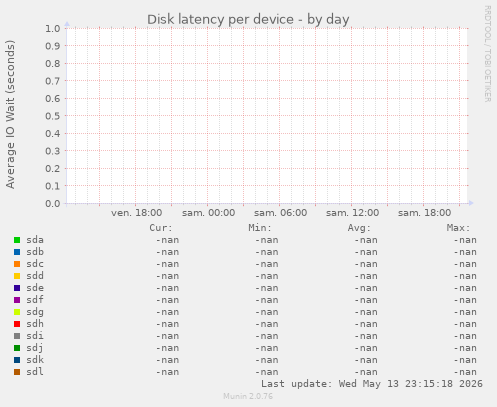Click the sdg lime legend swatch
Image resolution: width=497 pixels, height=407 pixels.
tap(17, 312)
